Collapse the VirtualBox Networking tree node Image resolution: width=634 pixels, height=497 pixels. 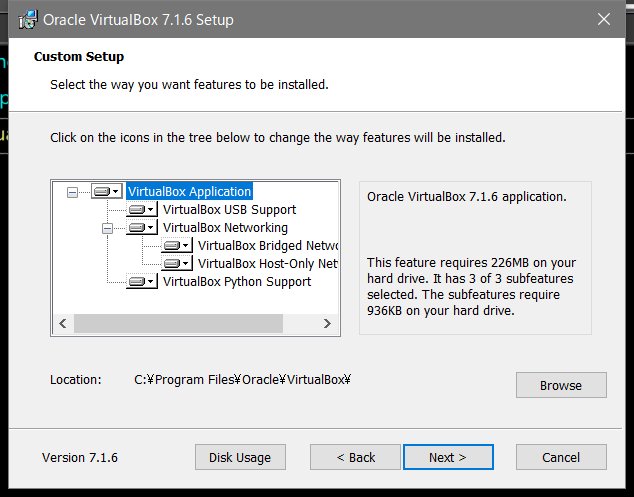click(x=107, y=228)
